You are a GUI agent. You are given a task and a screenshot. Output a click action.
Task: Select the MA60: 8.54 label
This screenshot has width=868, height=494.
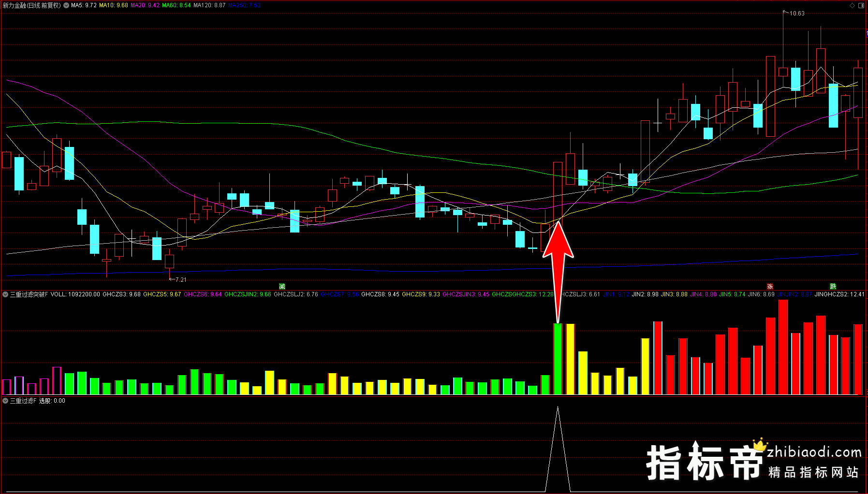[x=177, y=5]
